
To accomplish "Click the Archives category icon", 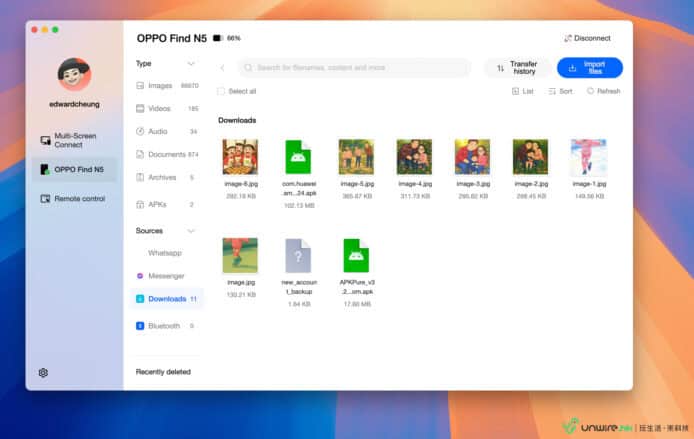I will tap(140, 177).
